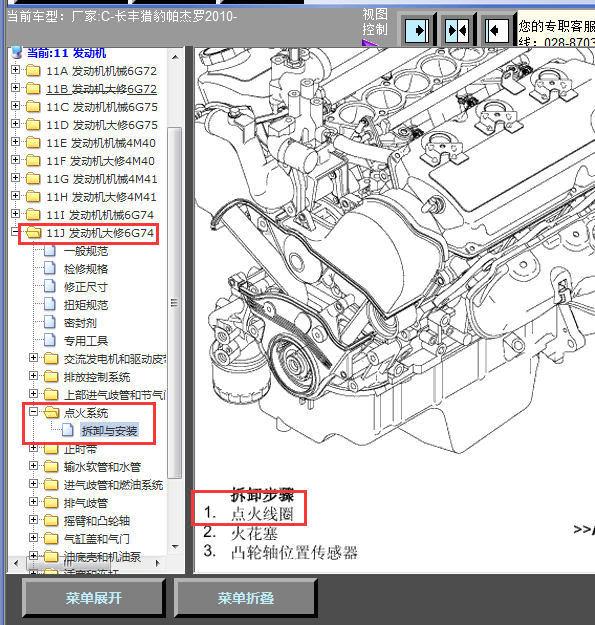
Task: Click the right-arrow view control icon
Action: 416,30
